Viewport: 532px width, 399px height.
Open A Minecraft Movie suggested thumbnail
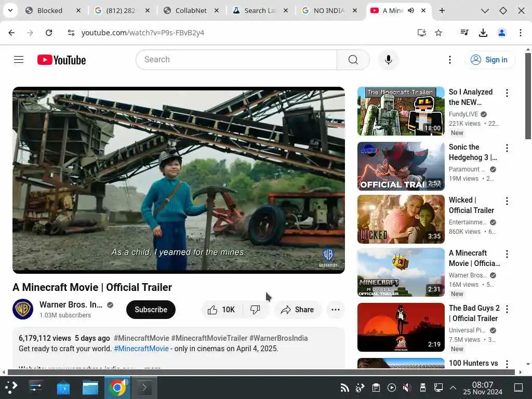point(401,272)
